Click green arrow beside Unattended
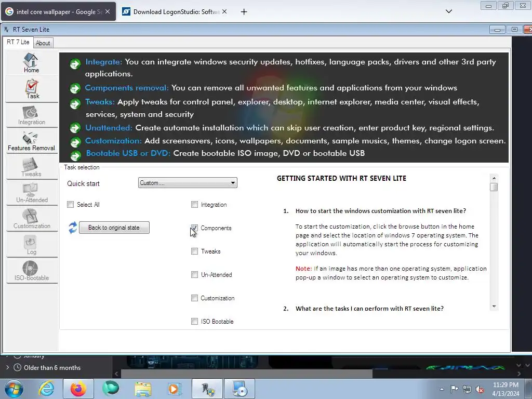Image resolution: width=532 pixels, height=399 pixels. tap(75, 128)
